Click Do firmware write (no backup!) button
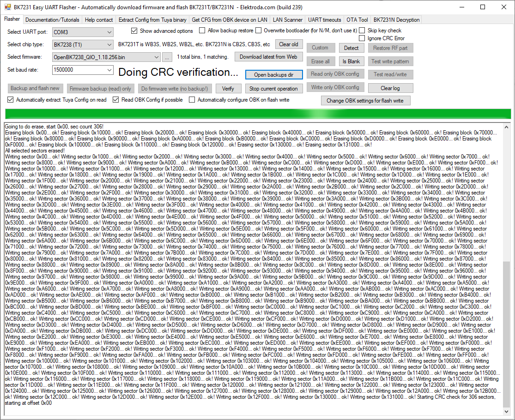Image resolution: width=515 pixels, height=420 pixels. coord(175,88)
